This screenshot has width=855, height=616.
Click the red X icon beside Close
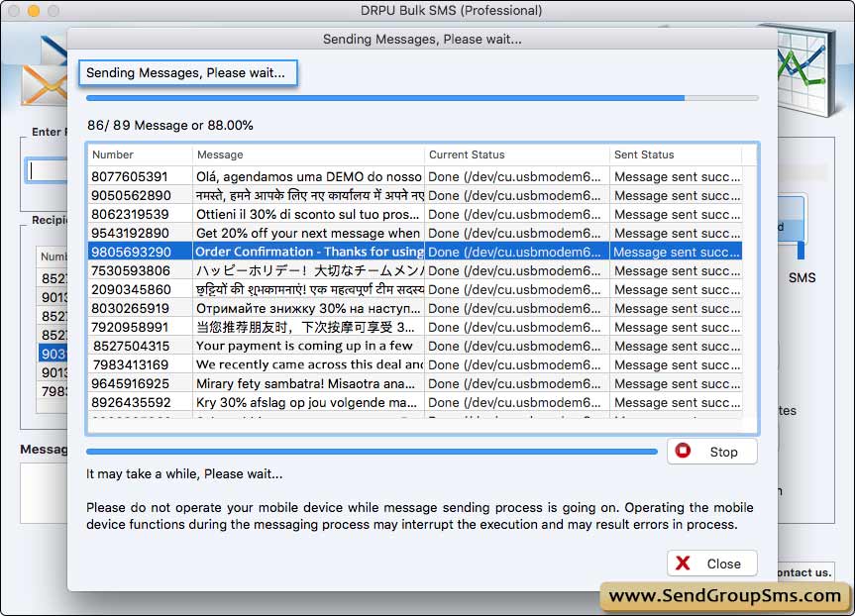683,564
